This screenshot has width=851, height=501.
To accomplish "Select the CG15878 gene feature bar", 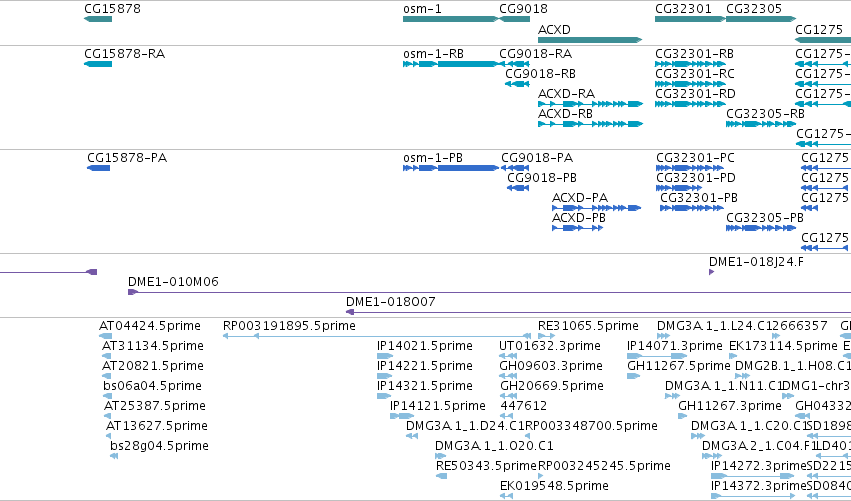I will click(x=98, y=19).
